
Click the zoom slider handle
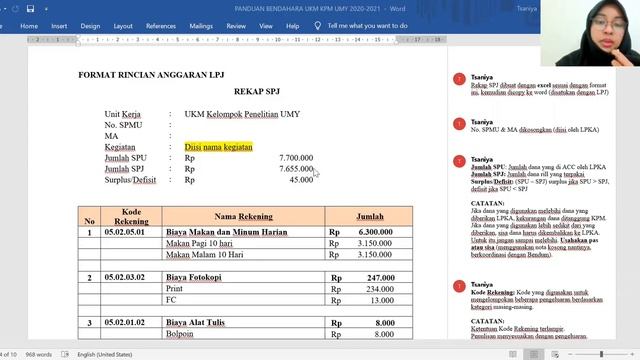coord(601,354)
